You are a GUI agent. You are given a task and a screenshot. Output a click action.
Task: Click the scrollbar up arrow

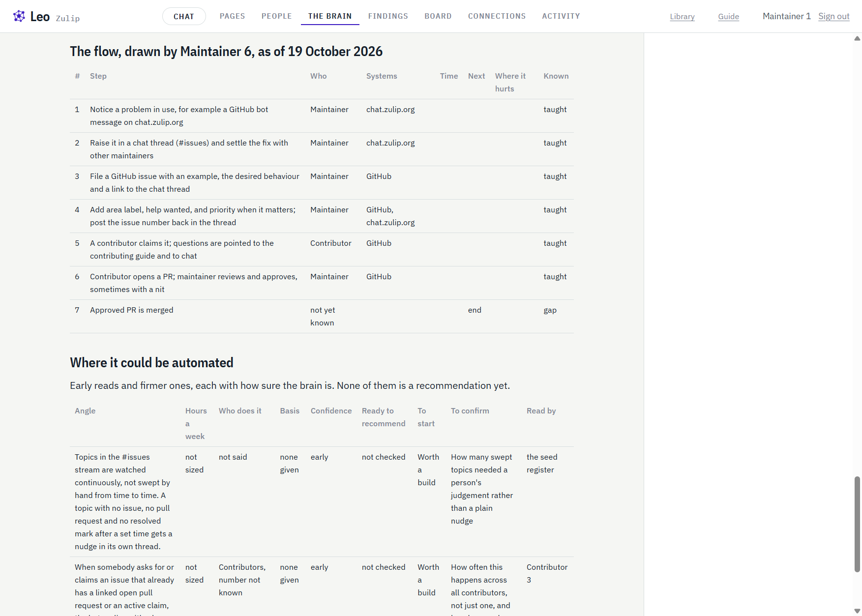(857, 38)
